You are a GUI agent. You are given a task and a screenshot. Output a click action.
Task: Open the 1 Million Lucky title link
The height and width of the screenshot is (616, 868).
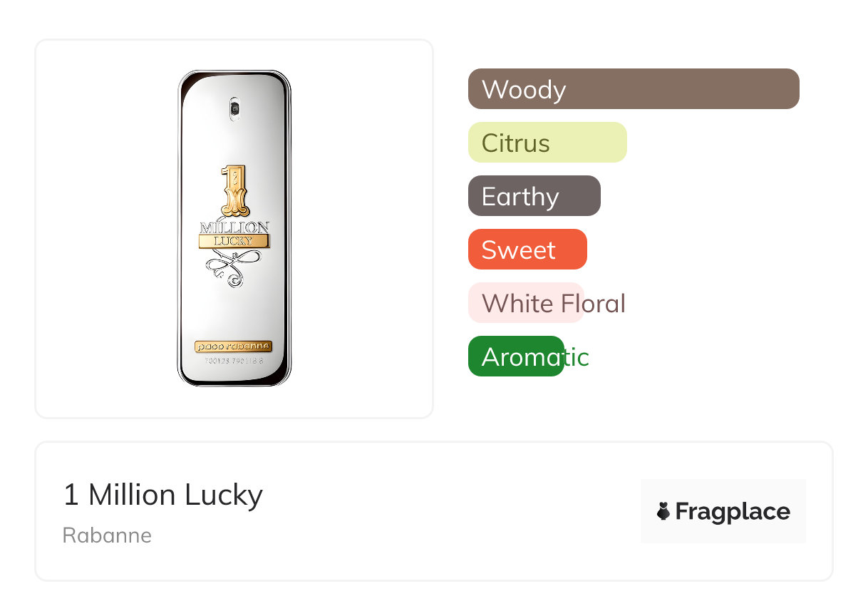[163, 495]
